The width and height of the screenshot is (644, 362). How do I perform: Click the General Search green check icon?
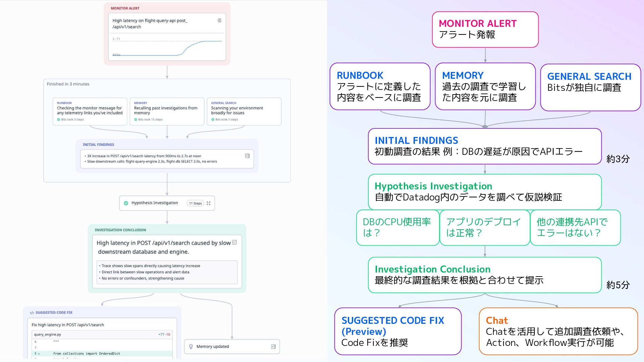click(x=213, y=120)
